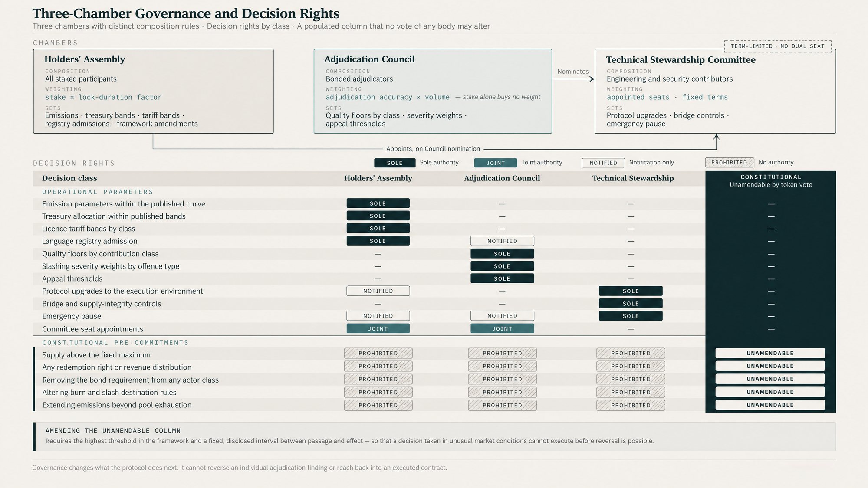The width and height of the screenshot is (868, 488).
Task: Click SOLE badge for Bridge and supply-integrity controls
Action: [x=631, y=304]
